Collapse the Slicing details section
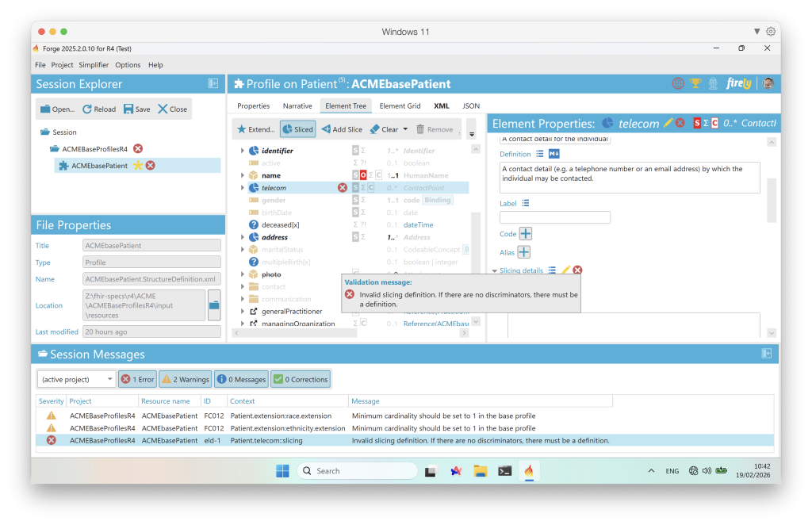This screenshot has width=812, height=525. coord(494,270)
